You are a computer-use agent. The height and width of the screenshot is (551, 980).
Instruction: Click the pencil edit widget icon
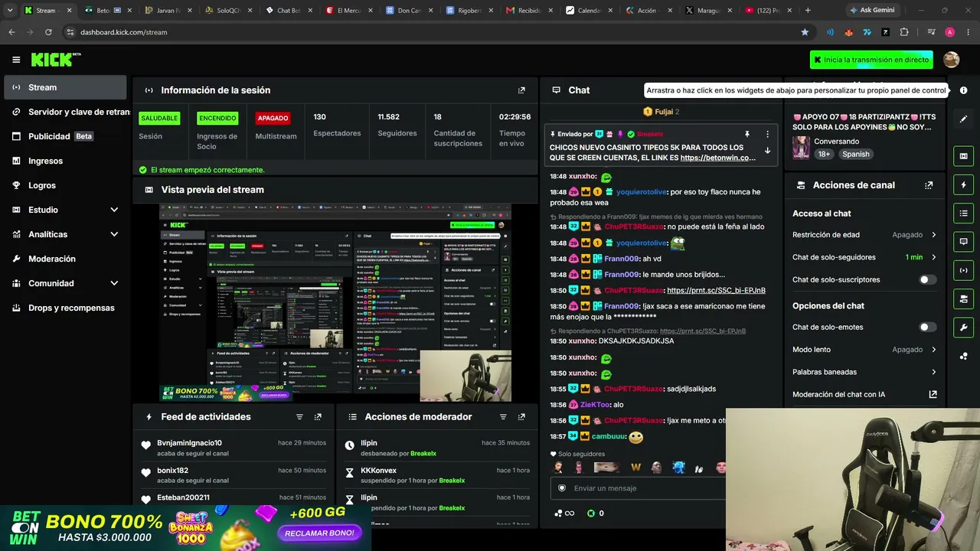[x=963, y=119]
